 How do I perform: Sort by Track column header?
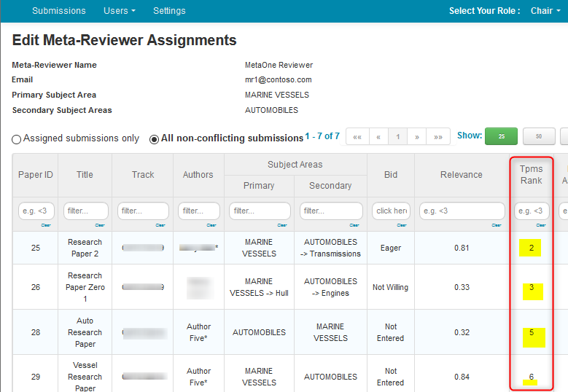tap(143, 175)
